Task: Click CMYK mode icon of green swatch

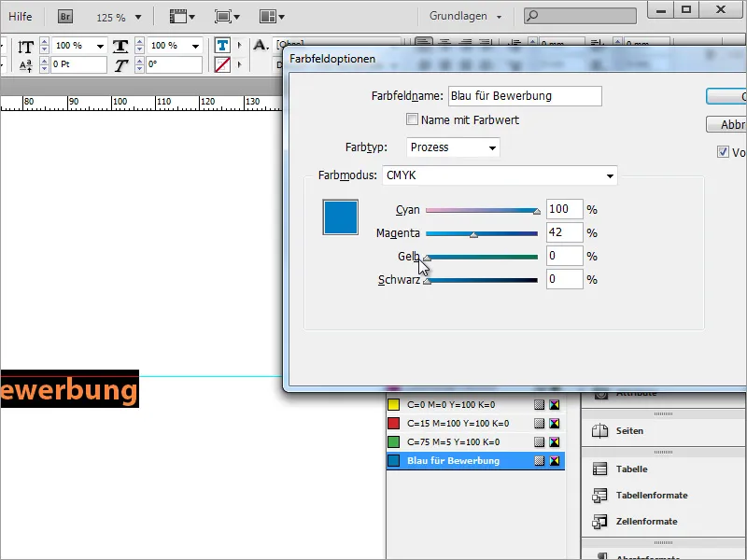Action: tap(554, 441)
